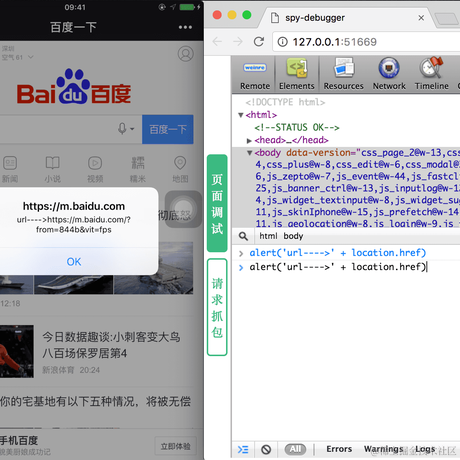Screen dimensions: 460x460
Task: Expand the head node triangle
Action: click(249, 141)
